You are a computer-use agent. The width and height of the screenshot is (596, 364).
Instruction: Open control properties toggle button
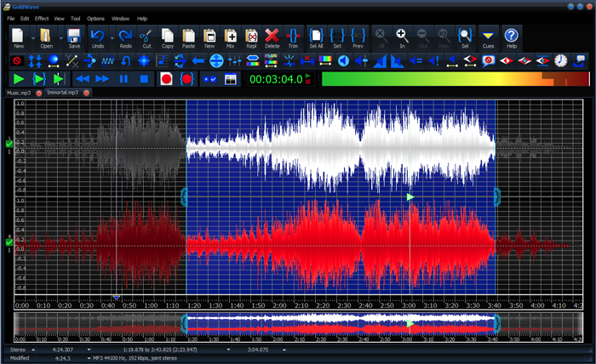pos(209,79)
